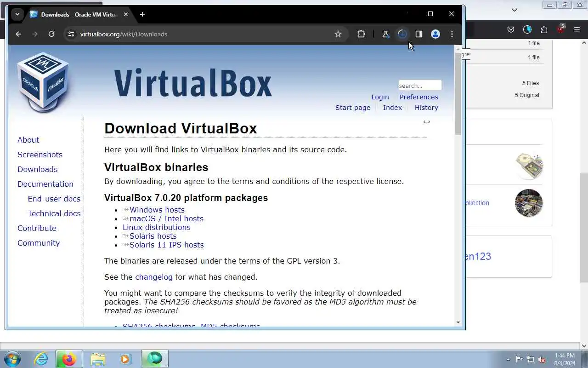This screenshot has width=588, height=368.
Task: Launch Internet Explorer from the taskbar
Action: coord(41,359)
